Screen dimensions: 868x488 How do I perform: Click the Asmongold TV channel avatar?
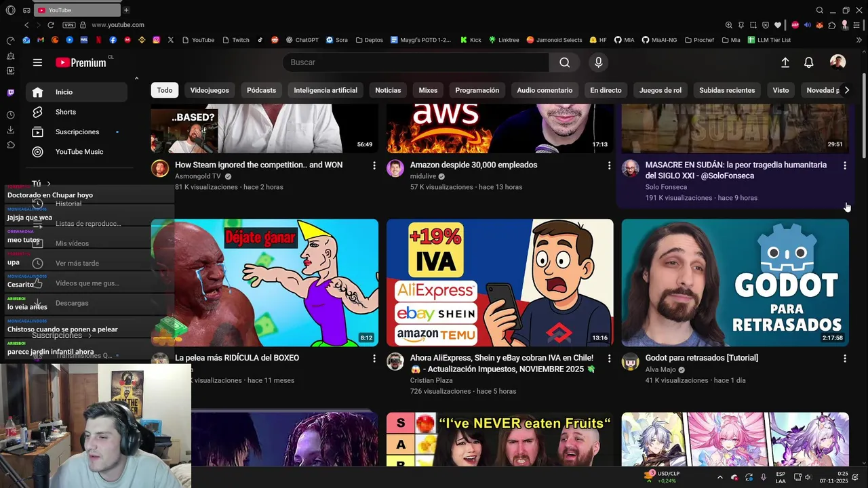160,169
